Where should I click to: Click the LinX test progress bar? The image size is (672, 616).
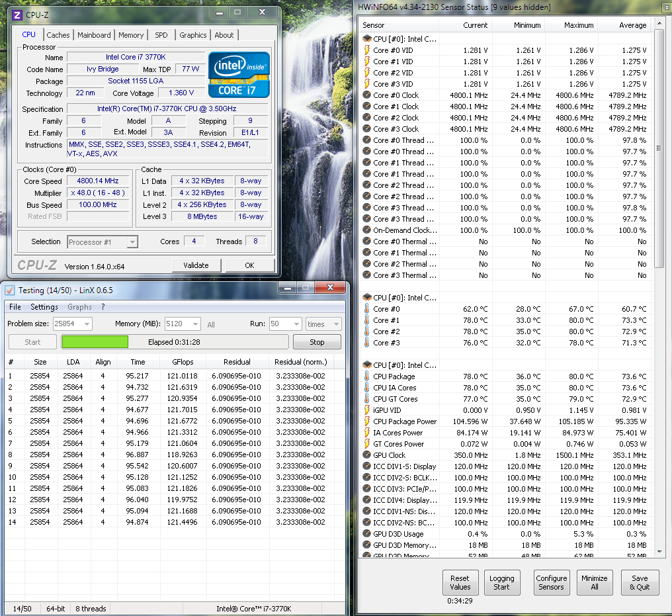point(175,342)
